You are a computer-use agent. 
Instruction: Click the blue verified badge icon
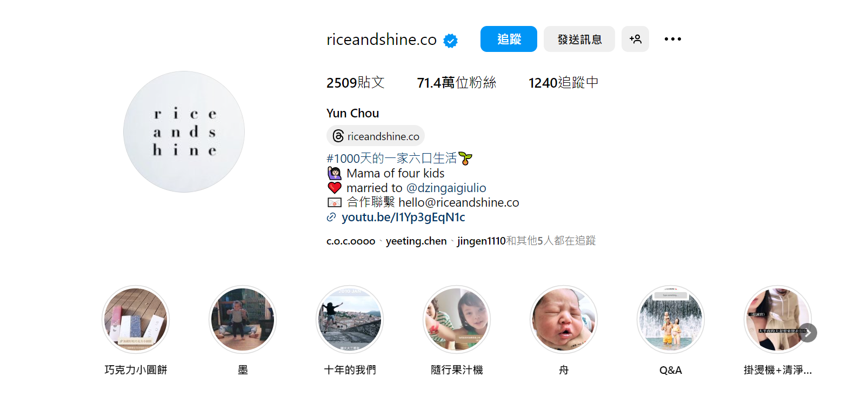click(450, 41)
